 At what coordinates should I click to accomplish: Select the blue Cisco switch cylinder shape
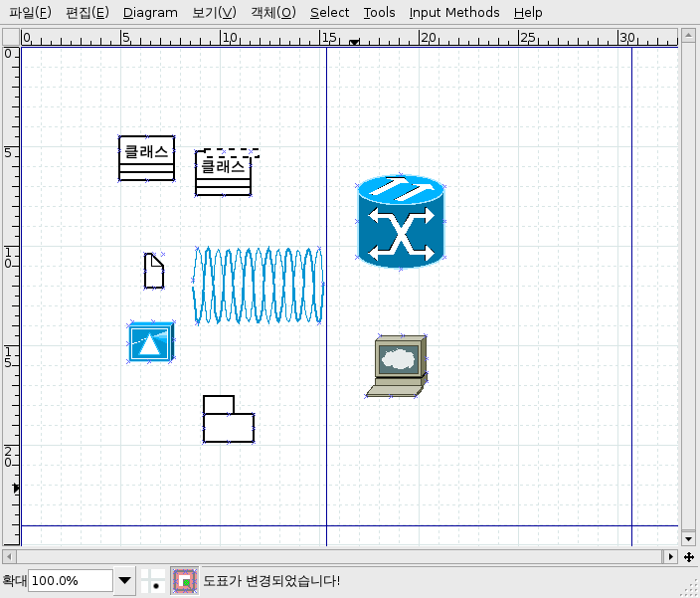pyautogui.click(x=401, y=222)
